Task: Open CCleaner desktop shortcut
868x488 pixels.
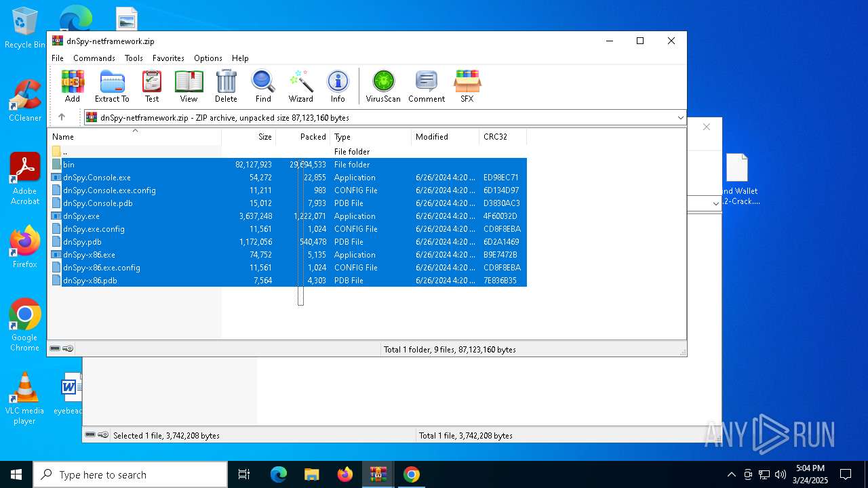Action: [x=25, y=102]
